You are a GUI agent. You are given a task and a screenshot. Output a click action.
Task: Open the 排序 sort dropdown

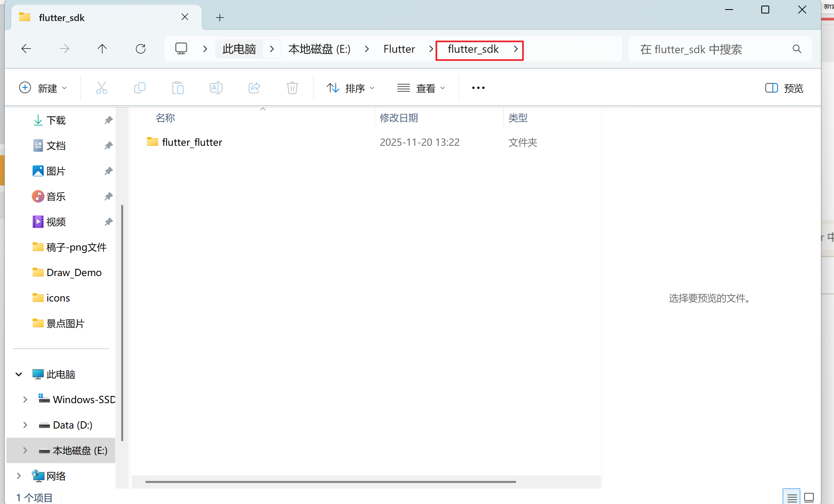(x=350, y=88)
